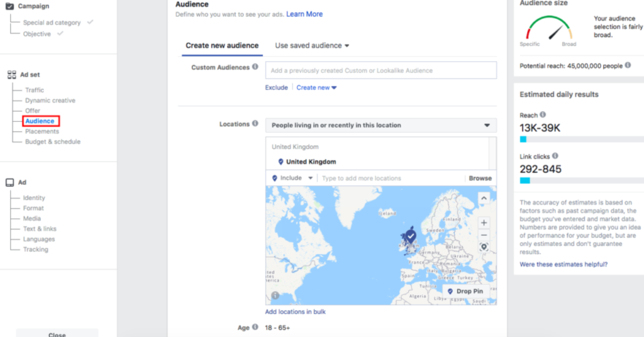644x337 pixels.
Task: Click the Ad set grid icon
Action: coord(11,75)
